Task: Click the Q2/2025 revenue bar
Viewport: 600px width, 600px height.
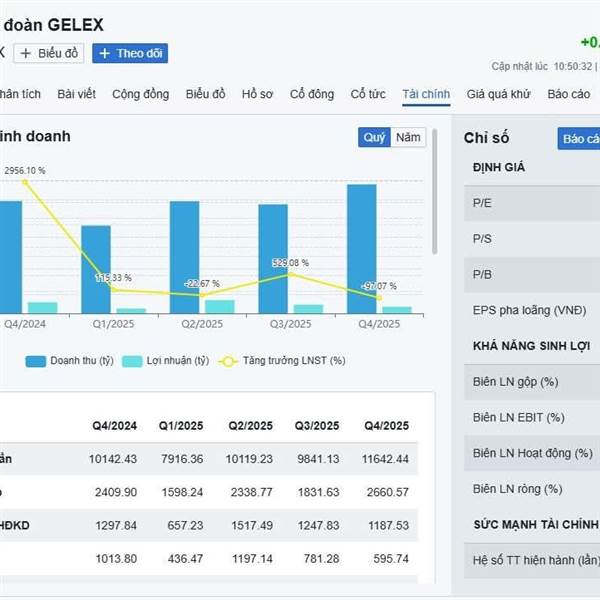Action: pos(184,257)
